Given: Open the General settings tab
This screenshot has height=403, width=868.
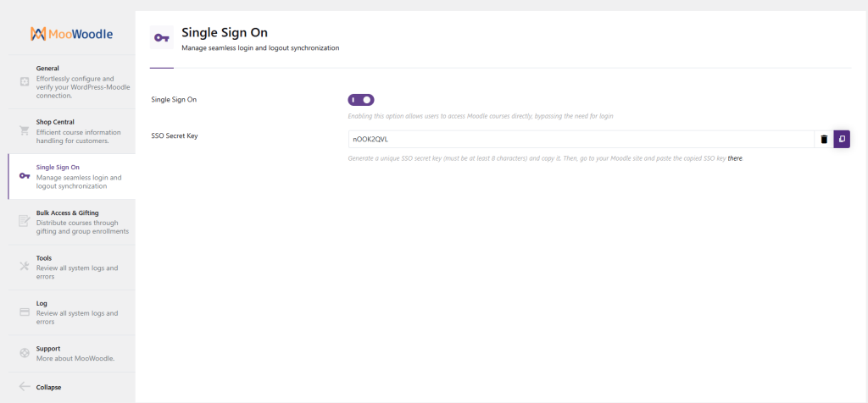Looking at the screenshot, I should [x=78, y=81].
